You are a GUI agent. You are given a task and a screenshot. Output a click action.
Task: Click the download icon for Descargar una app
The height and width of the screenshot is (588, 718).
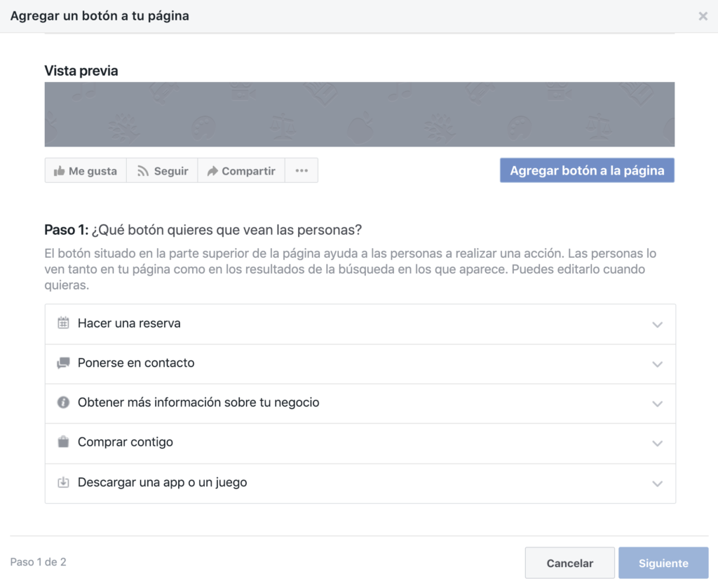coord(63,482)
